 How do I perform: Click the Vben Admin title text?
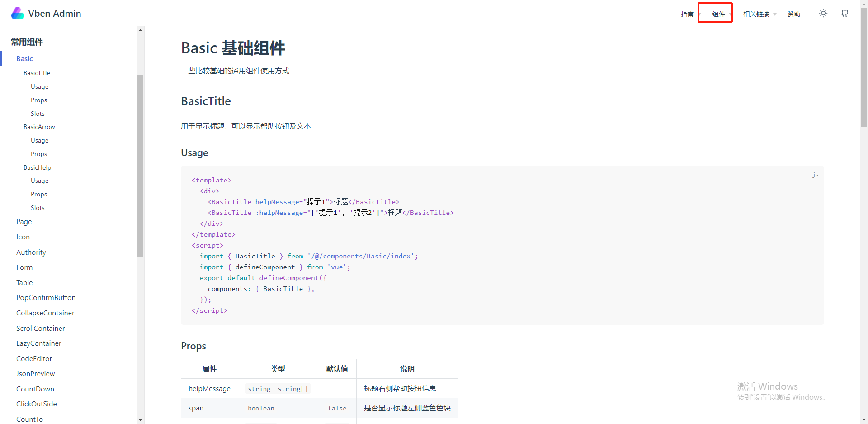click(55, 14)
